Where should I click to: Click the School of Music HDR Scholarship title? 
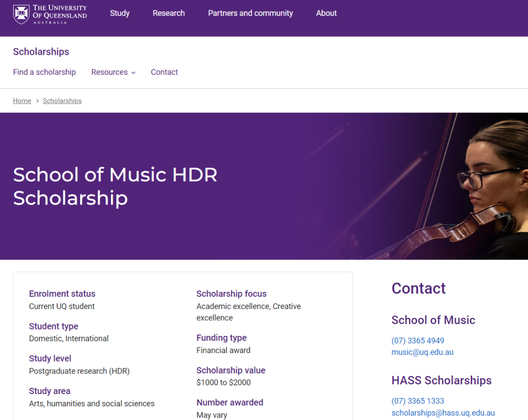point(115,186)
